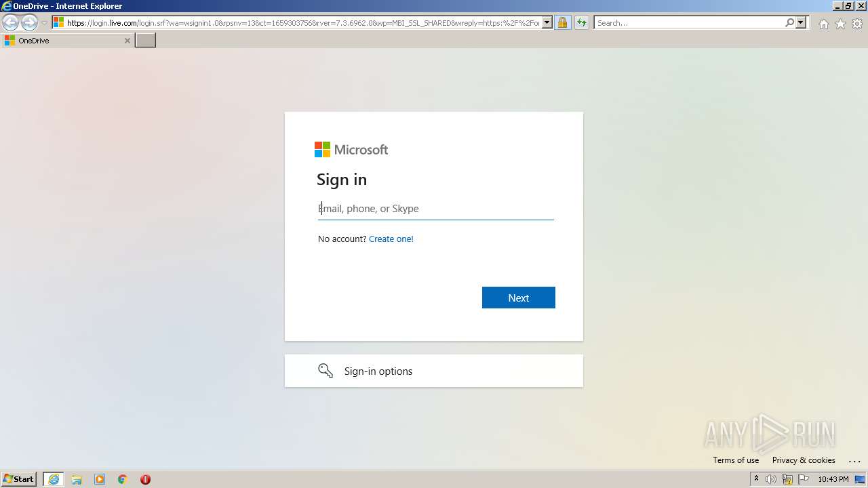868x488 pixels.
Task: Open the Action Center flag icon
Action: [x=804, y=479]
